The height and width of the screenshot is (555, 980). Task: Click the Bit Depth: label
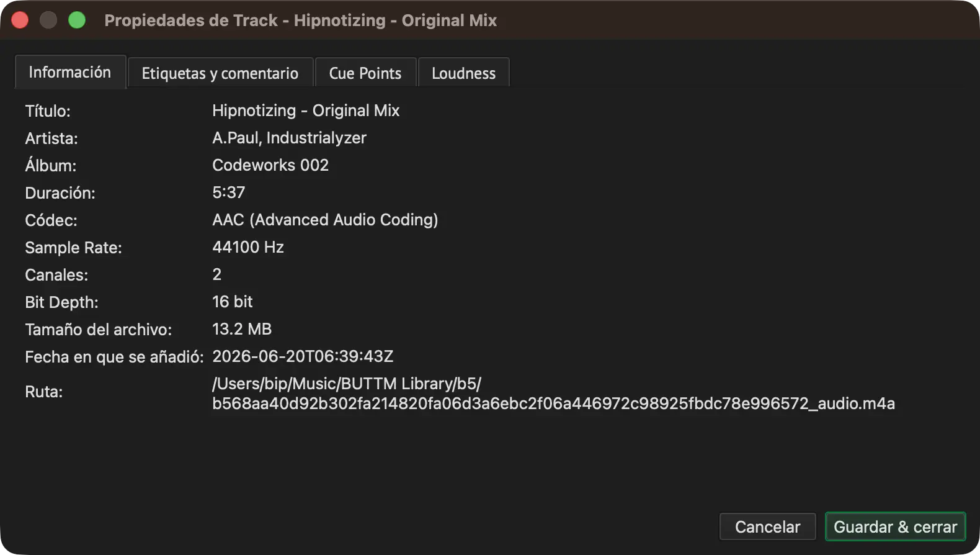pyautogui.click(x=62, y=302)
